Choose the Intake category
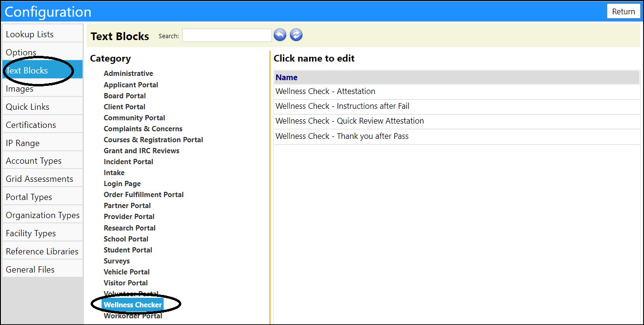The height and width of the screenshot is (325, 644). [114, 172]
